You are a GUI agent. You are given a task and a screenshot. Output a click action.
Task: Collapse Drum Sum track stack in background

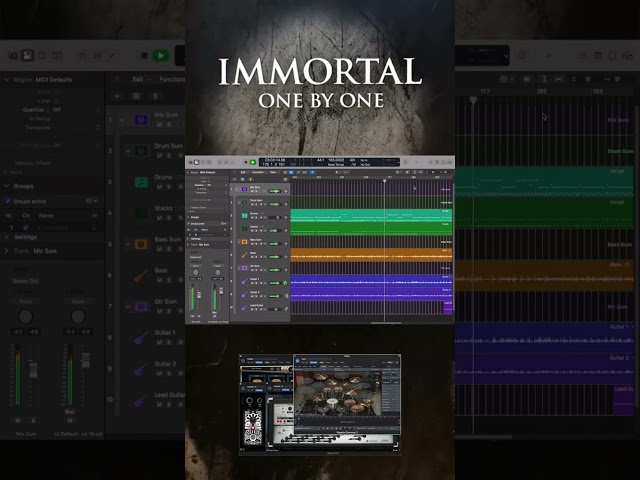tap(128, 151)
